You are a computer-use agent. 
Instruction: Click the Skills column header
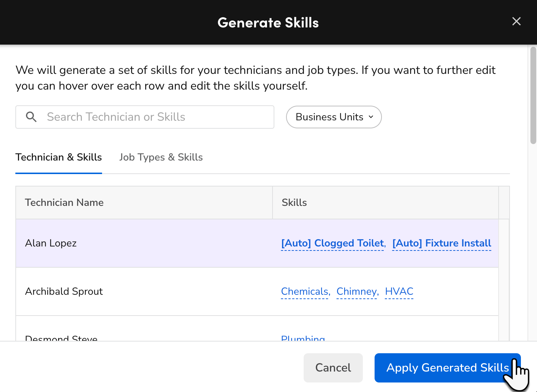[294, 203]
